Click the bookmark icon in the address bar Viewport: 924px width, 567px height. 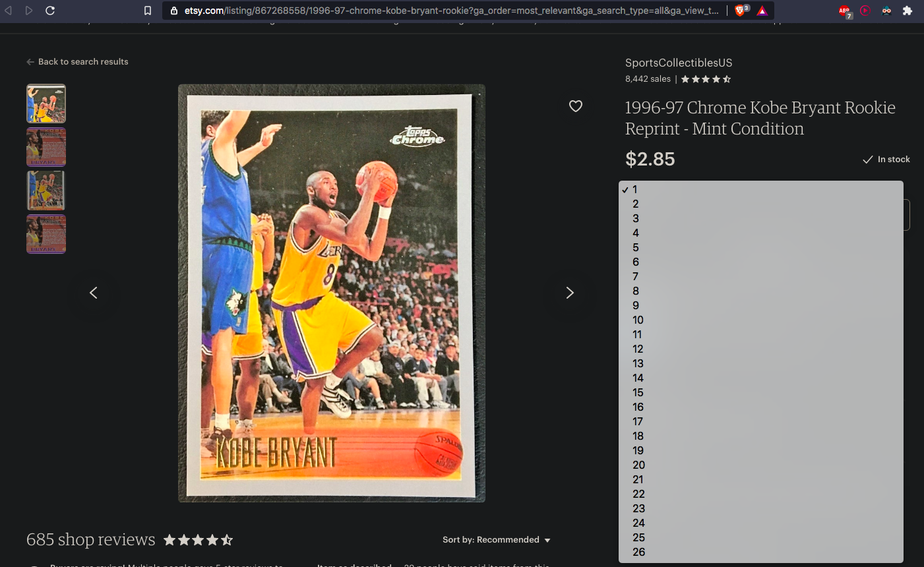[148, 11]
